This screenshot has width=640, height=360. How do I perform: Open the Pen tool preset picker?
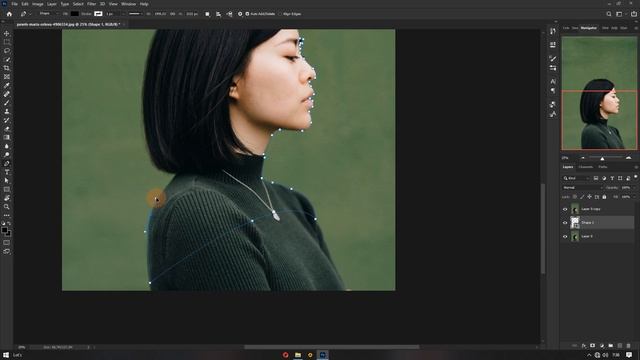pyautogui.click(x=25, y=14)
